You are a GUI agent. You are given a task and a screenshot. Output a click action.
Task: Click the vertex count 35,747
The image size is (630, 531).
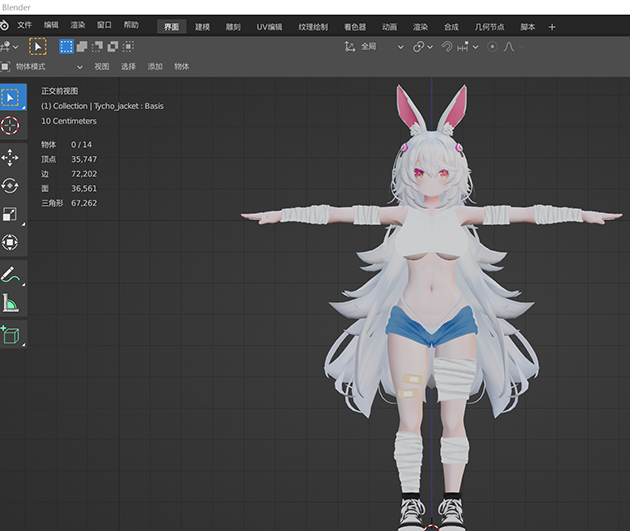(84, 159)
